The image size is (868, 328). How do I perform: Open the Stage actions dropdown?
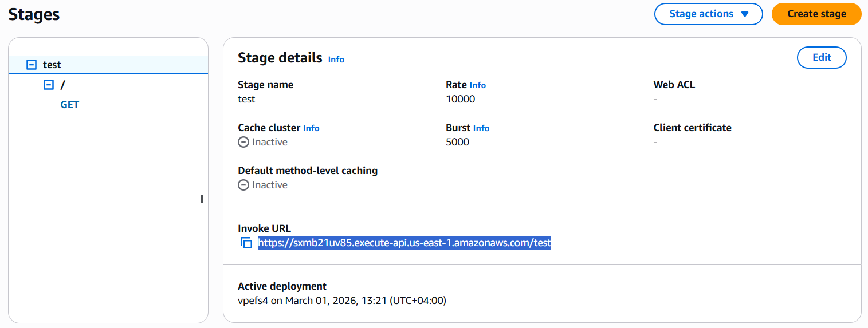tap(708, 14)
